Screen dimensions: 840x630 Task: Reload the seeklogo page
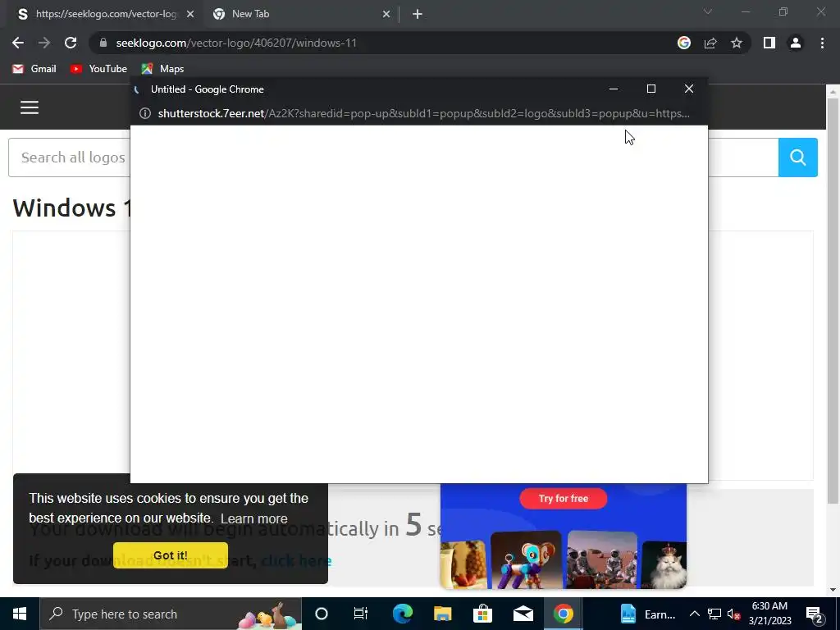(71, 43)
